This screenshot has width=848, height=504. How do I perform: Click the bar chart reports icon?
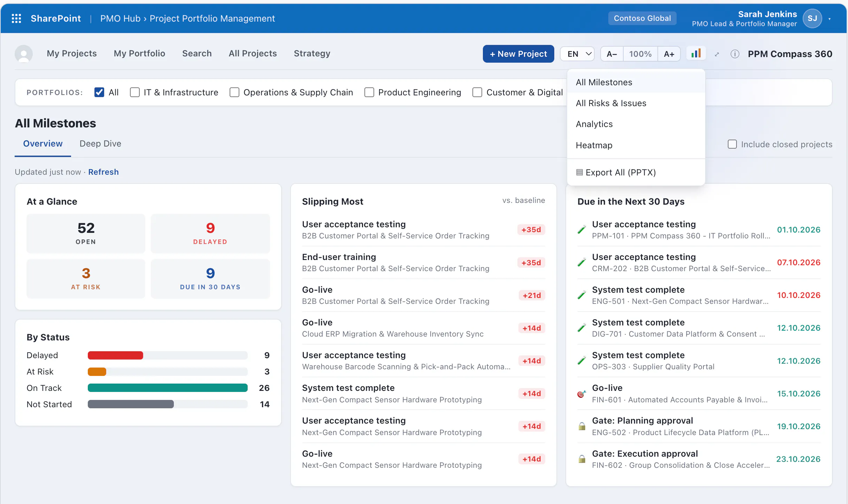coord(696,54)
